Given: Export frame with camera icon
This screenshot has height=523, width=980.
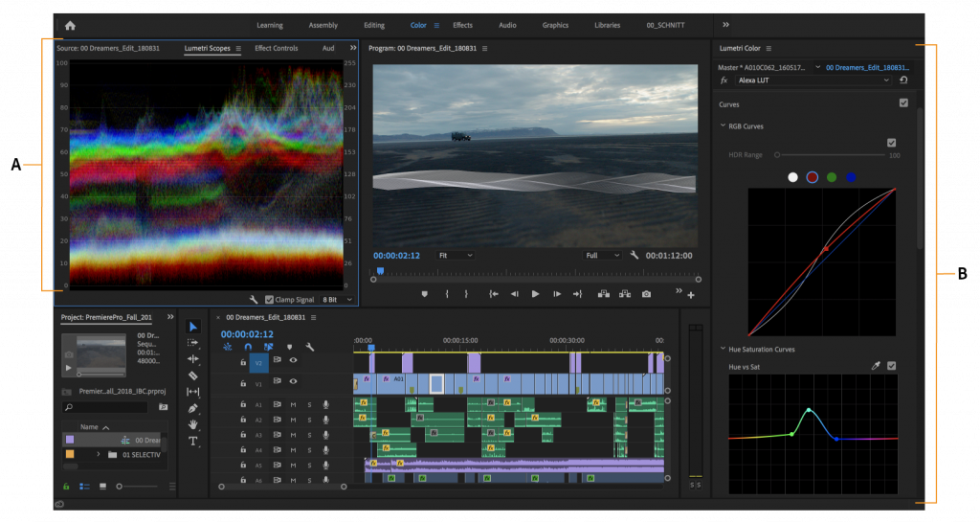Looking at the screenshot, I should click(x=646, y=294).
